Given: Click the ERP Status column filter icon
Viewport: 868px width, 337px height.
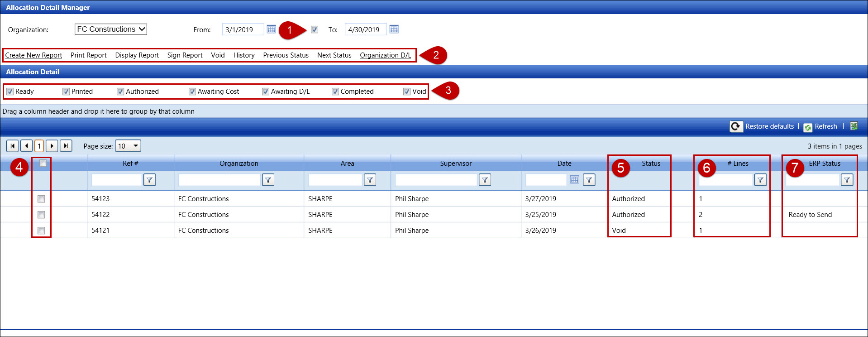Looking at the screenshot, I should 847,180.
